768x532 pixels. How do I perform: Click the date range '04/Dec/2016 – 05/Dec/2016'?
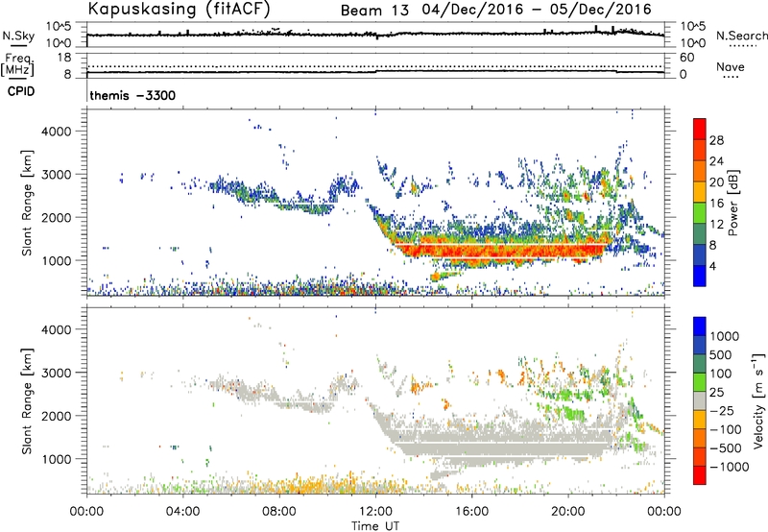point(537,10)
